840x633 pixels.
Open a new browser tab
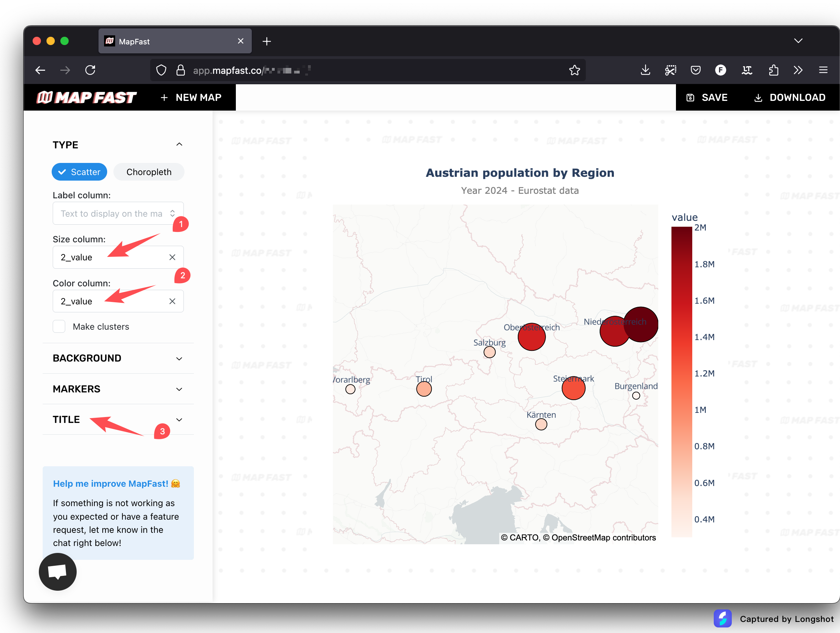point(267,41)
